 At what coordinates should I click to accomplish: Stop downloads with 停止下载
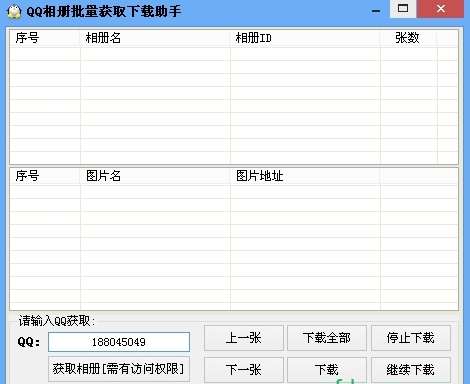(411, 338)
